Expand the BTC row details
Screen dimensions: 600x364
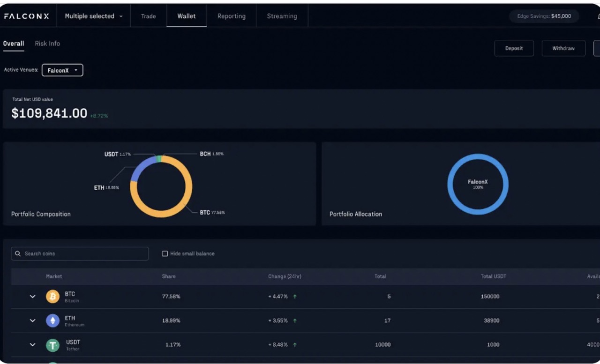coord(32,296)
